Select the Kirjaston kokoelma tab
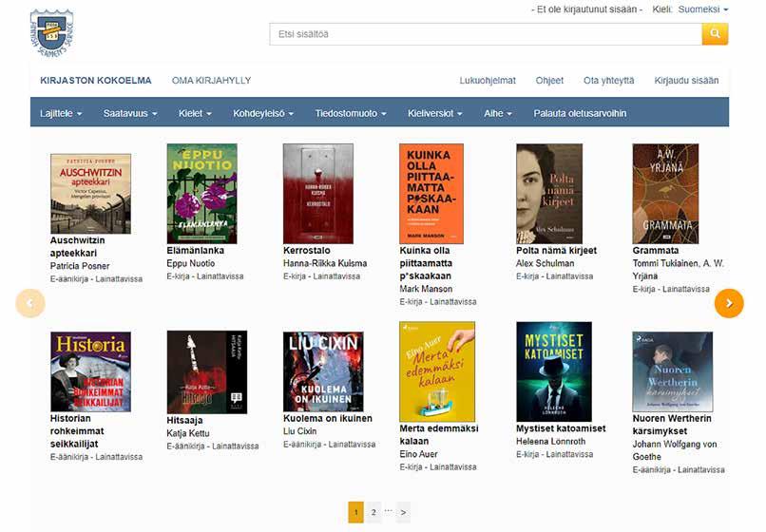The width and height of the screenshot is (766, 532). [96, 81]
